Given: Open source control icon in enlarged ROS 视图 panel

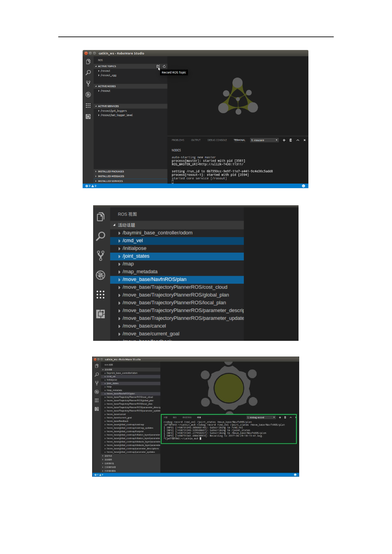Looking at the screenshot, I should [x=101, y=255].
